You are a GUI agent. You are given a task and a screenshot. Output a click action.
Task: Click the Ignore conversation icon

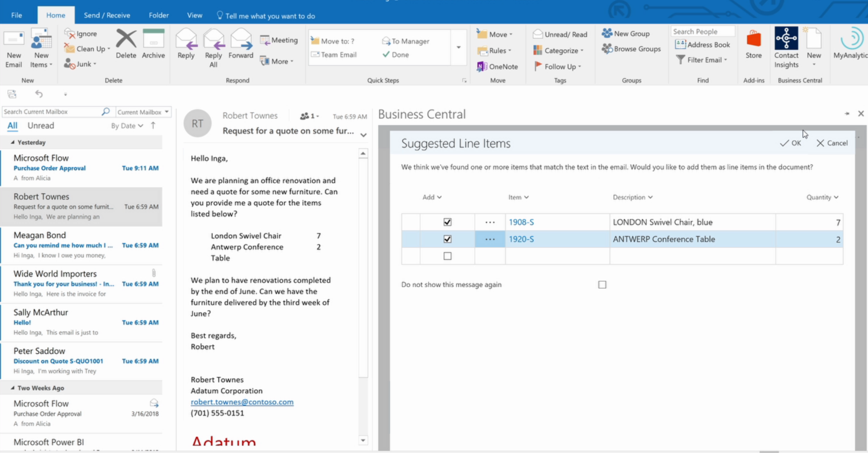(69, 34)
